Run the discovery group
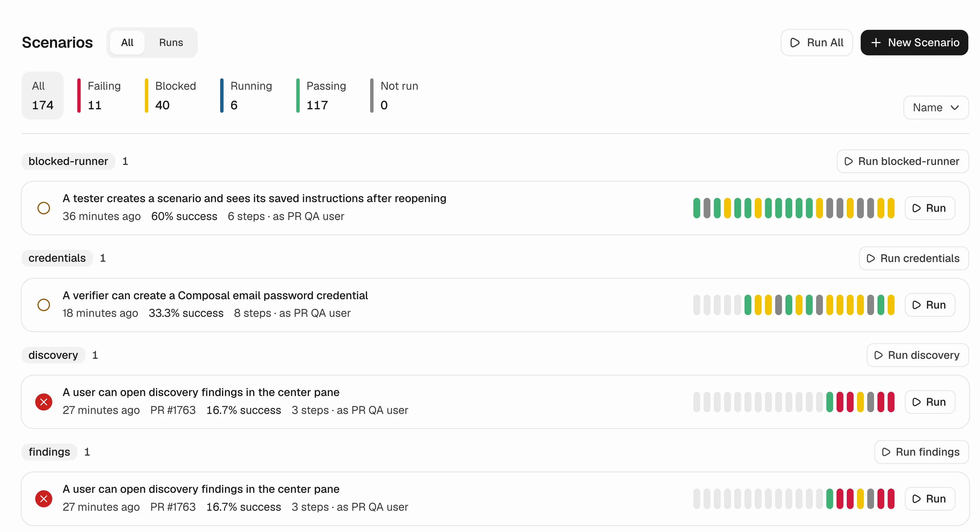Screen dimensions: 980x532 (917, 355)
